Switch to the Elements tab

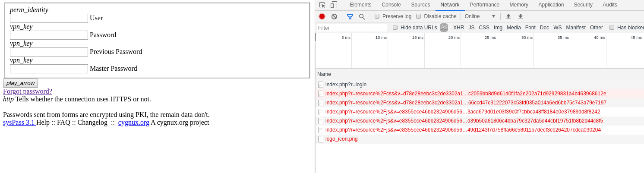click(x=360, y=5)
